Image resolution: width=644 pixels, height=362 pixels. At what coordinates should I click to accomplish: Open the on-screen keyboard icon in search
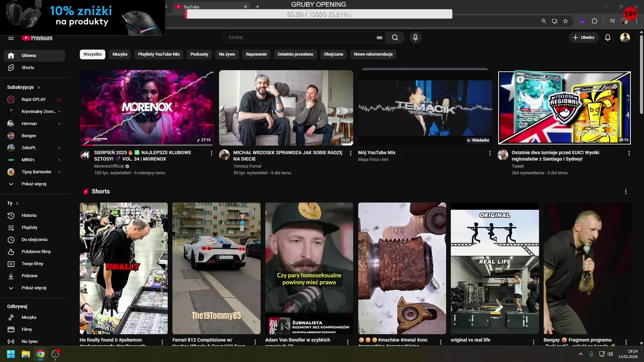(379, 38)
